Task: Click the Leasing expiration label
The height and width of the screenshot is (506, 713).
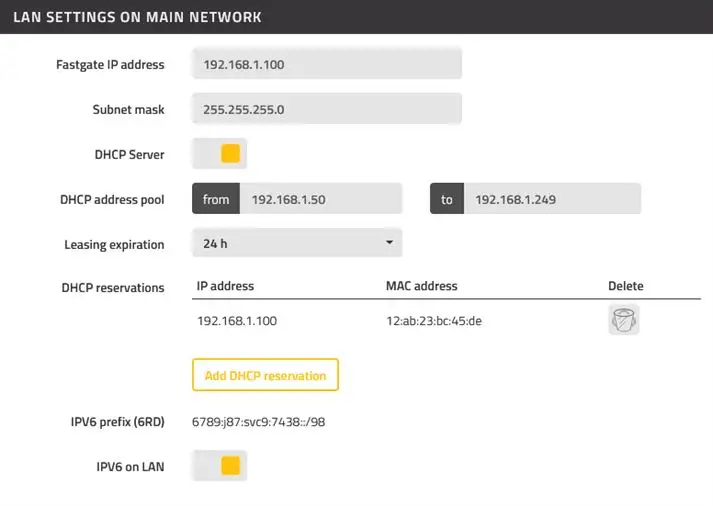Action: (x=114, y=245)
